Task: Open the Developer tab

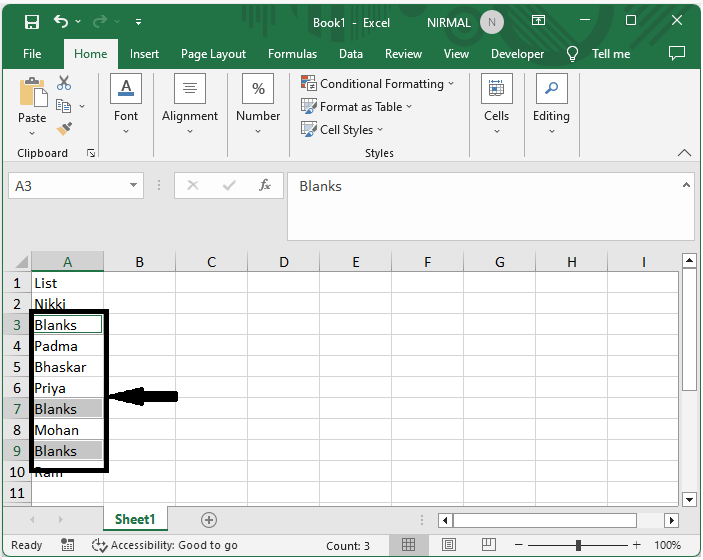Action: [x=517, y=54]
